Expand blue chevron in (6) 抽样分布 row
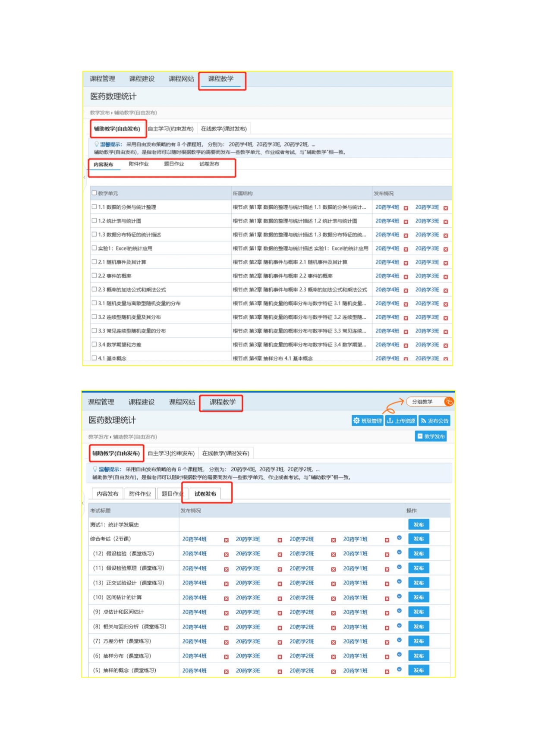Image resolution: width=535 pixels, height=756 pixels. (x=399, y=655)
